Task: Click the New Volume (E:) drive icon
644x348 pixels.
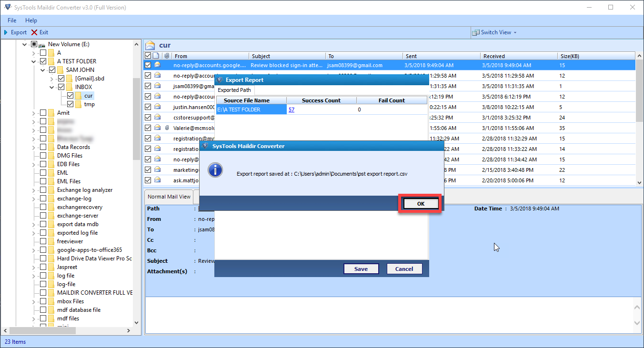Action: 42,44
